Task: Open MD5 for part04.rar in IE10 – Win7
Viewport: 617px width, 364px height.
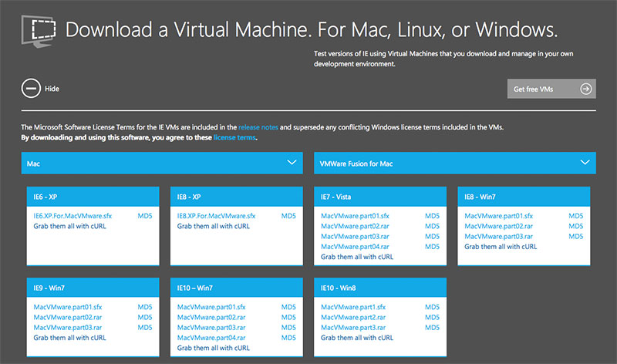Action: point(288,338)
